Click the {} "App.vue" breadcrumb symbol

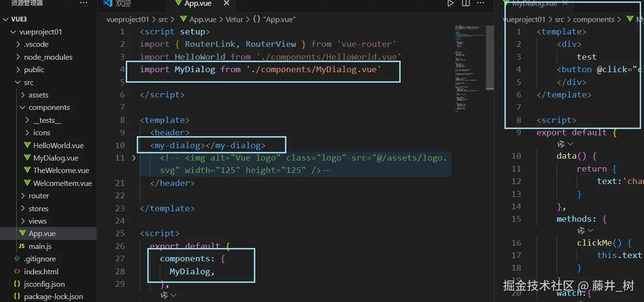coord(274,20)
